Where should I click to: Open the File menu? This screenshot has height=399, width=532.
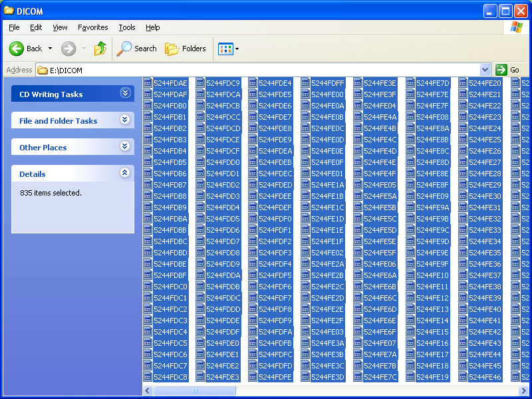(x=14, y=27)
